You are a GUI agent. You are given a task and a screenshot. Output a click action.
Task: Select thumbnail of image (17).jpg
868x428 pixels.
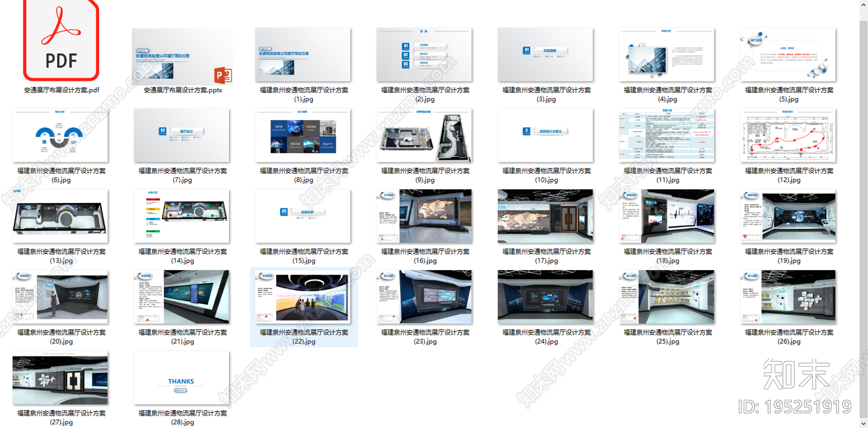[545, 216]
